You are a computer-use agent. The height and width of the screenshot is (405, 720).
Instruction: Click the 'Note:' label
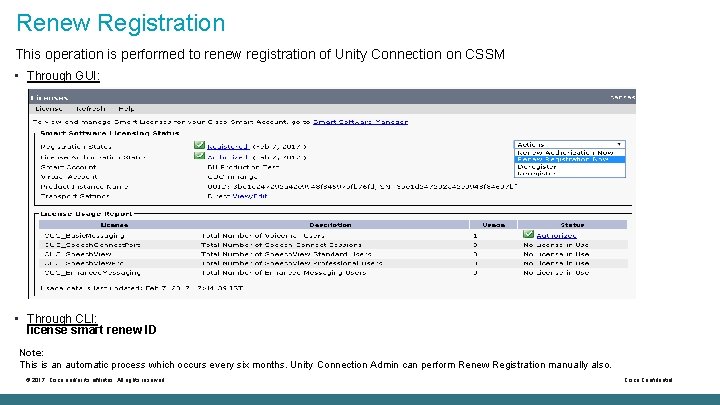[x=32, y=353]
